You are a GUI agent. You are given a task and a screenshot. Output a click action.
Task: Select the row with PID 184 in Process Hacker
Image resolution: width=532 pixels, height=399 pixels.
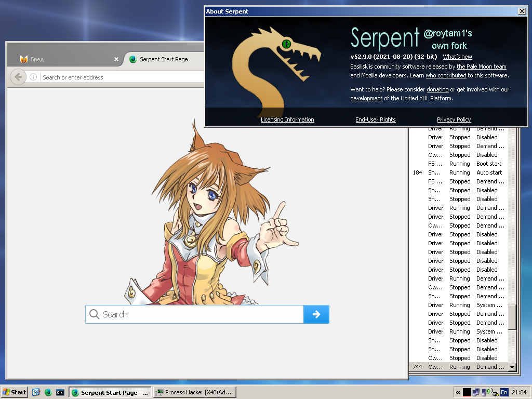coord(458,172)
